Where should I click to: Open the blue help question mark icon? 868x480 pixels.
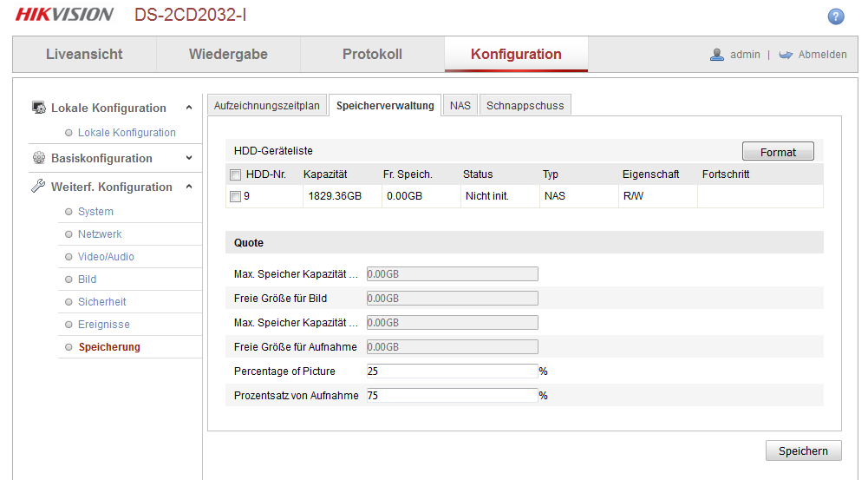click(x=836, y=16)
